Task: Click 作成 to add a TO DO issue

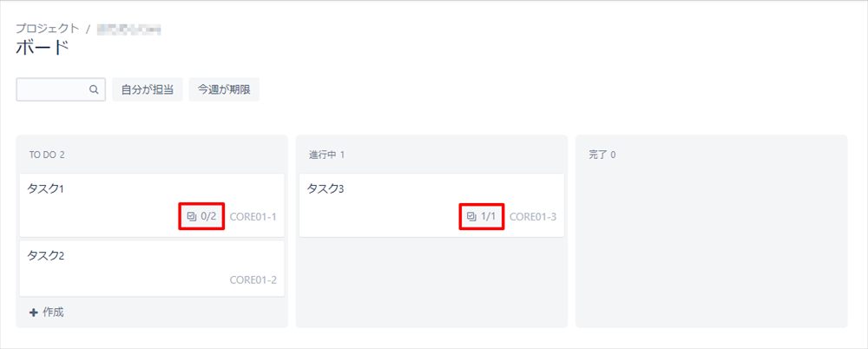Action: point(53,313)
